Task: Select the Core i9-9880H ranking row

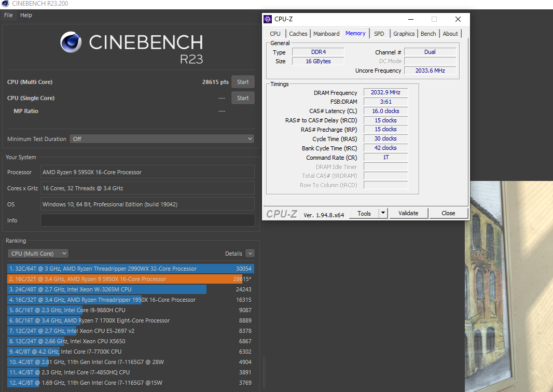Action: click(131, 310)
